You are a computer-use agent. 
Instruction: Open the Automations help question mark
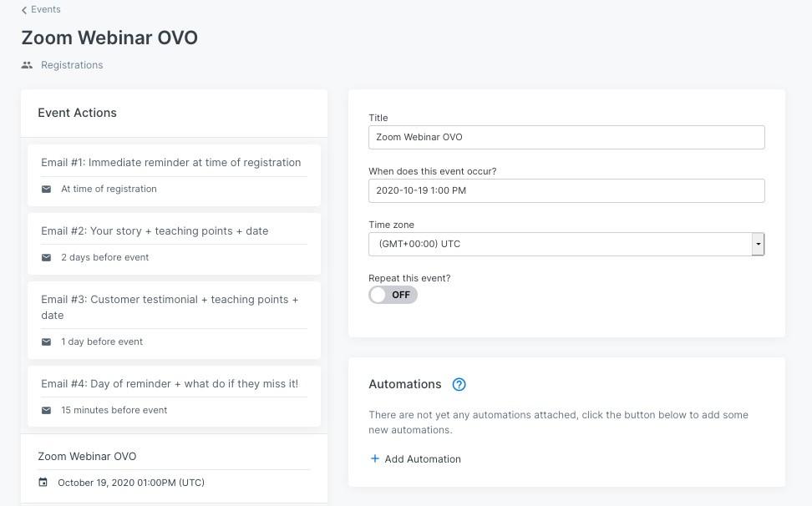(459, 384)
